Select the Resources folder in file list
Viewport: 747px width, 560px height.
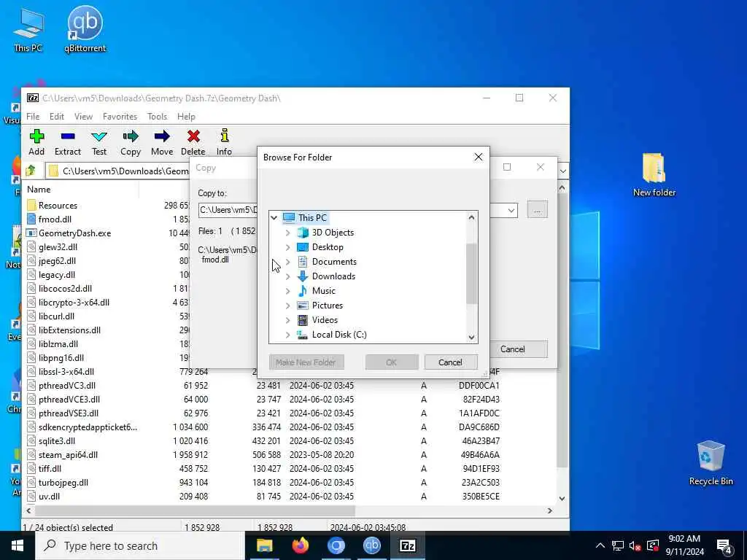58,205
